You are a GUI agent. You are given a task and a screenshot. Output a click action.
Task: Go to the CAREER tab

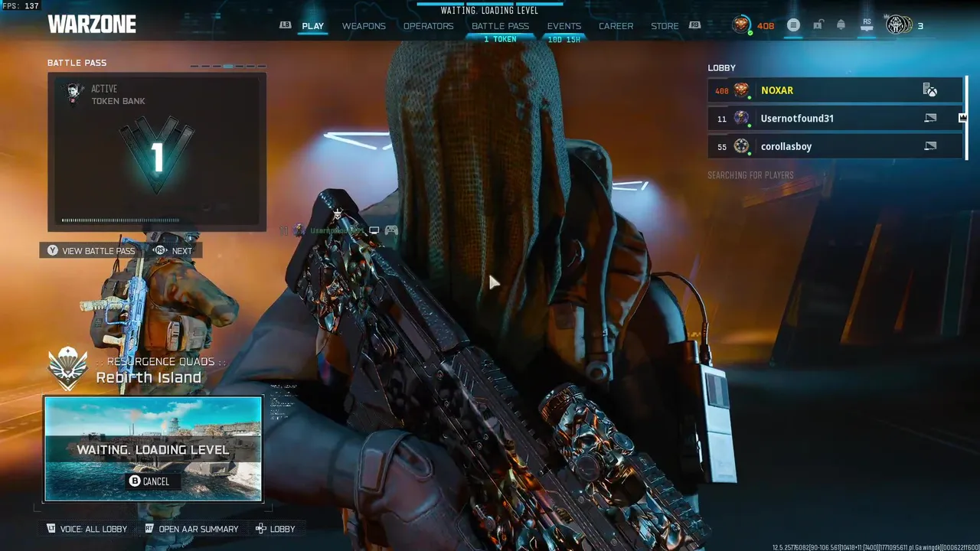[616, 26]
